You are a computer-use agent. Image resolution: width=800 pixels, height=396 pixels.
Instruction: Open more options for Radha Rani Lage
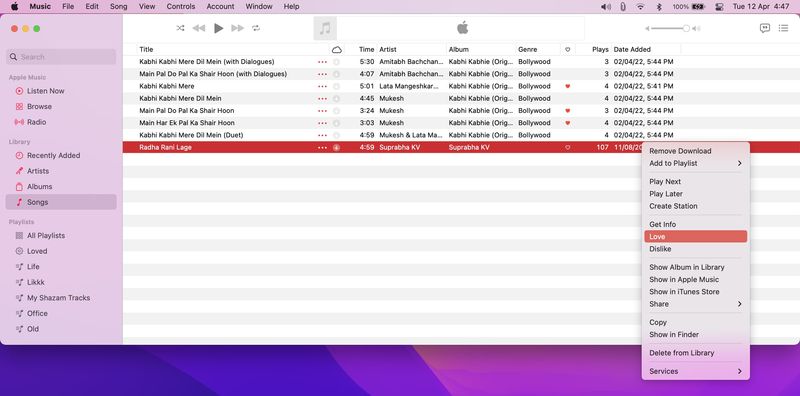point(322,147)
